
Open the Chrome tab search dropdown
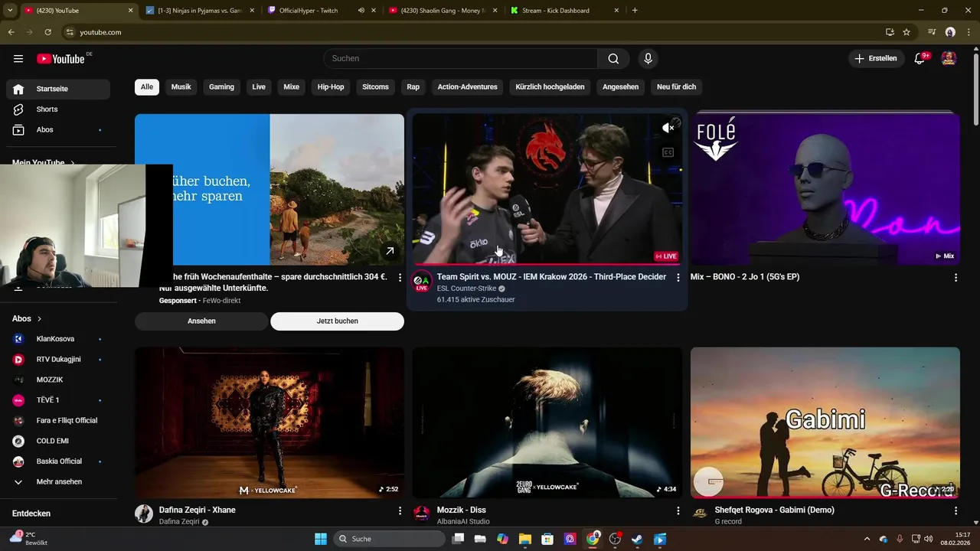point(9,11)
